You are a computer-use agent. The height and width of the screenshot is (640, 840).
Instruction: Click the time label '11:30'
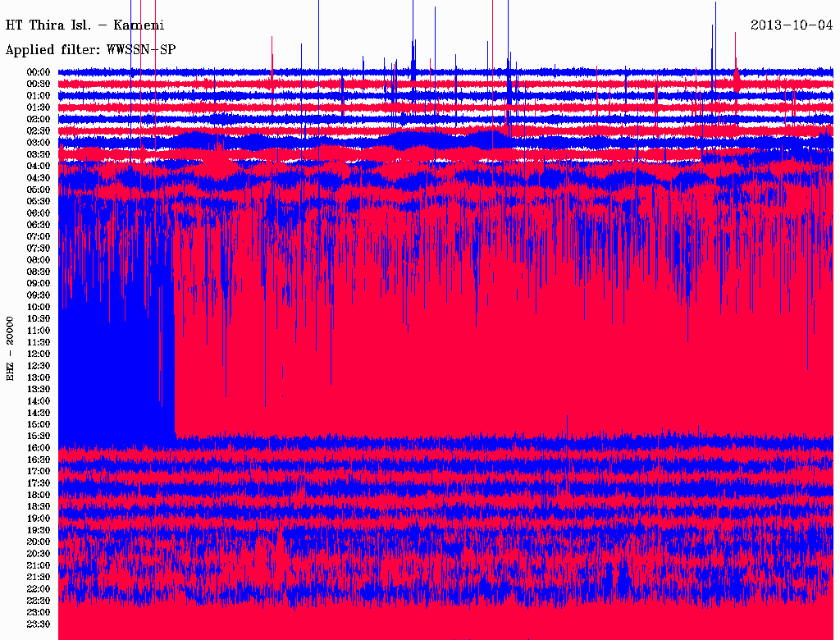(x=39, y=342)
